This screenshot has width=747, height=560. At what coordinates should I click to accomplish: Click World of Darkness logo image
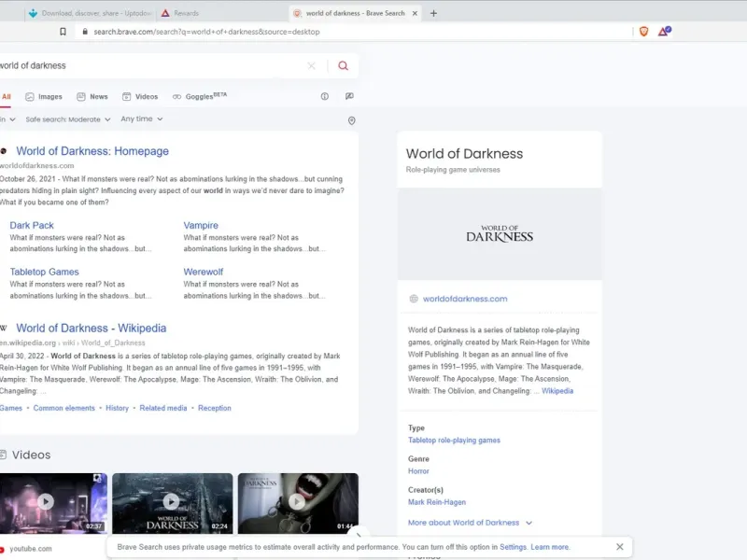coord(500,234)
